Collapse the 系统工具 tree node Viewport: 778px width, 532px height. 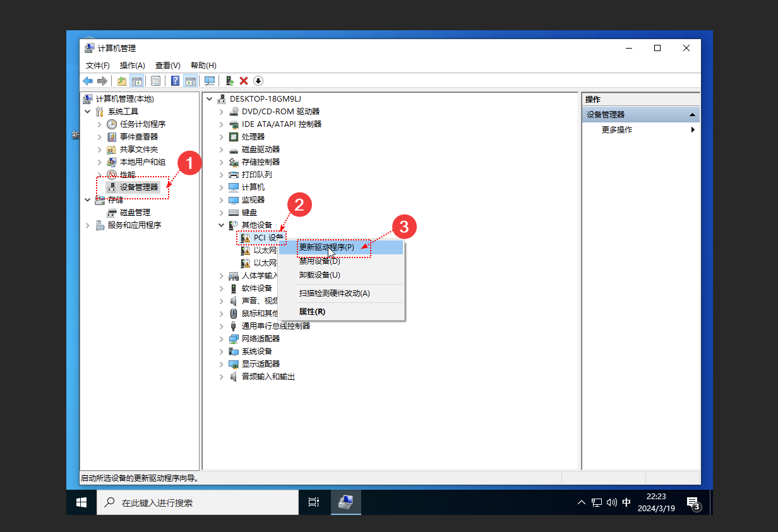pos(87,112)
